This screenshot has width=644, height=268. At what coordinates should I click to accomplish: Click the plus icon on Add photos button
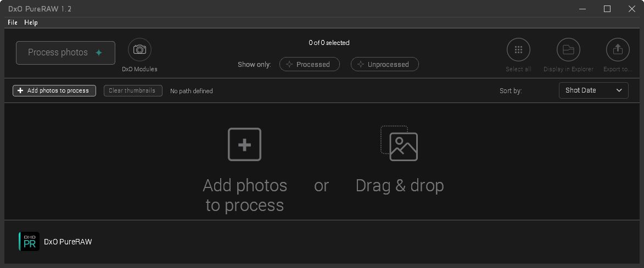pos(21,91)
